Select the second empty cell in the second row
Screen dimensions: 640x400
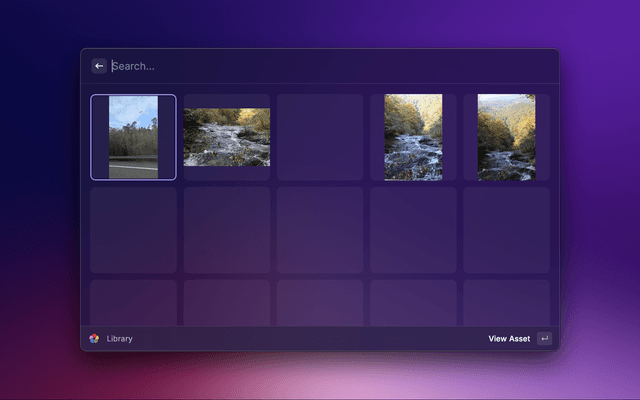227,230
